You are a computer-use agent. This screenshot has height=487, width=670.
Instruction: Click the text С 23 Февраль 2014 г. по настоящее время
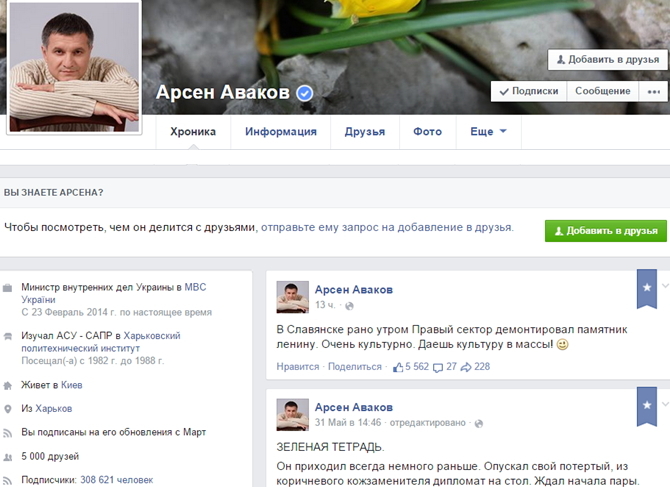(x=117, y=313)
